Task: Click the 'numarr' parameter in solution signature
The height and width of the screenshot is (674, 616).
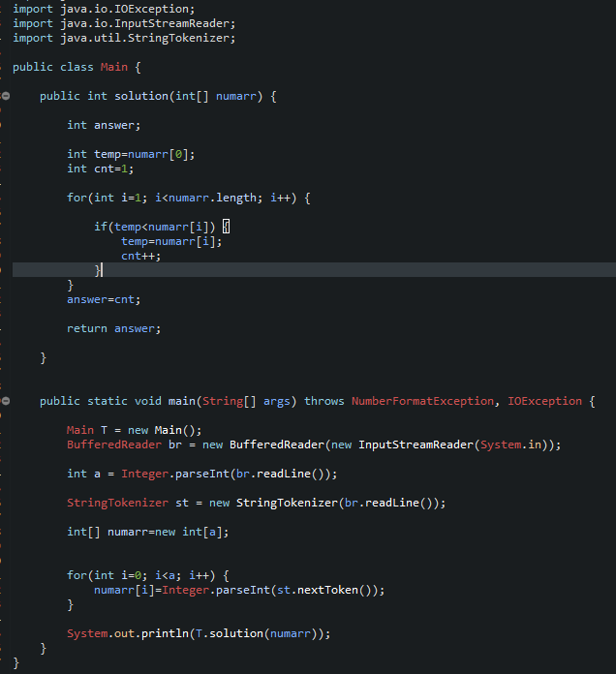Action: pos(236,96)
